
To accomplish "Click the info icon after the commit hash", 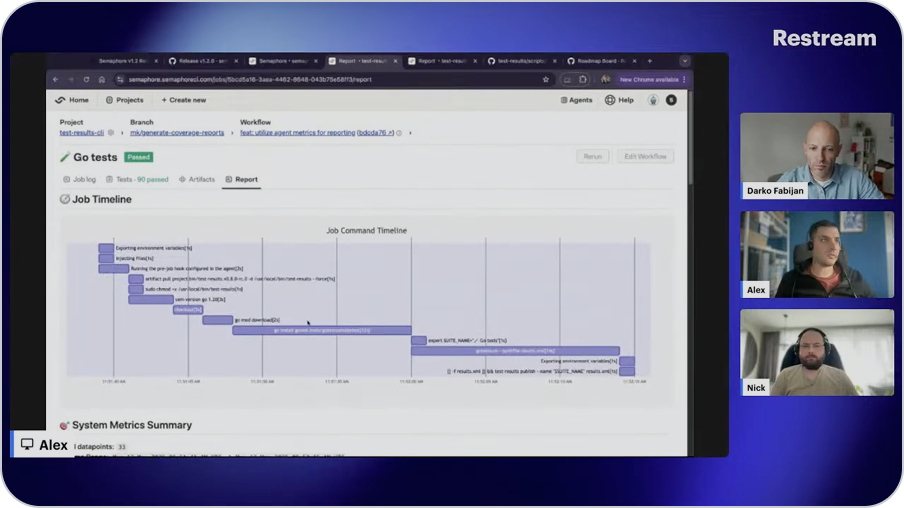I will point(399,133).
